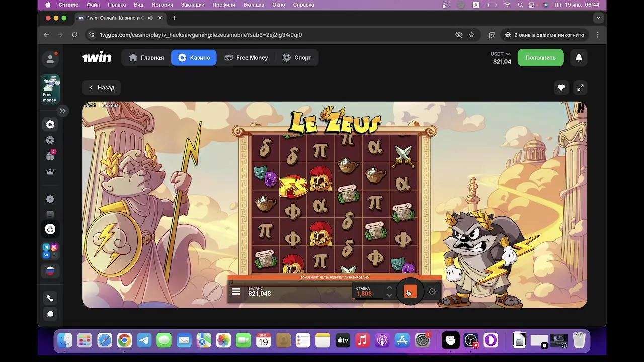Image resolution: width=644 pixels, height=362 pixels.
Task: Open Spotlight search in menu bar
Action: pos(521,5)
